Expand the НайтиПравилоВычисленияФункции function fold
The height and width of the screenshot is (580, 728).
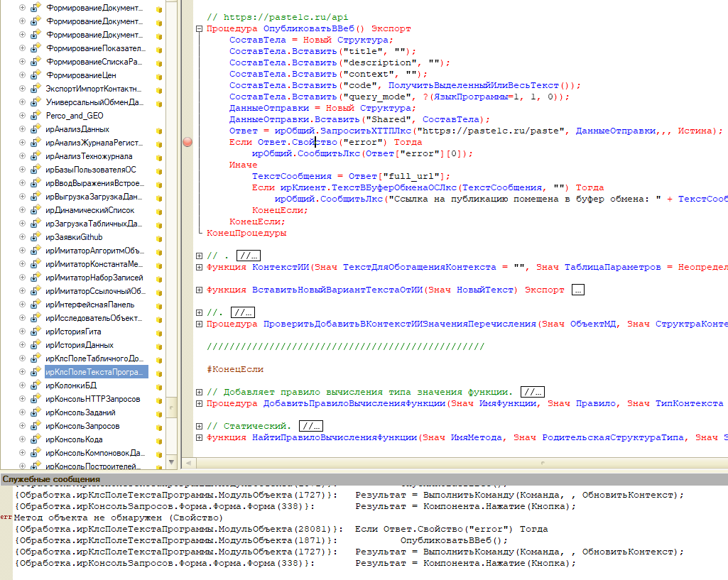[x=199, y=437]
